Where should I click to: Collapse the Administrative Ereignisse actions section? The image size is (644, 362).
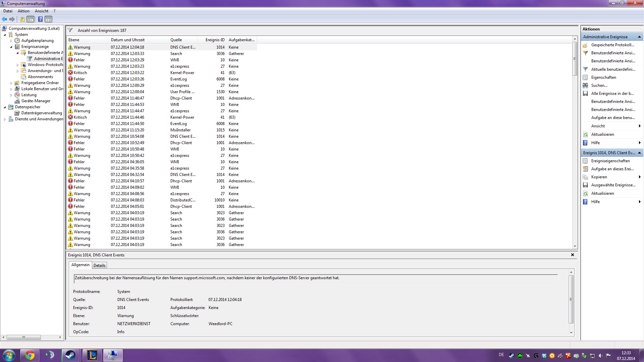coord(639,37)
